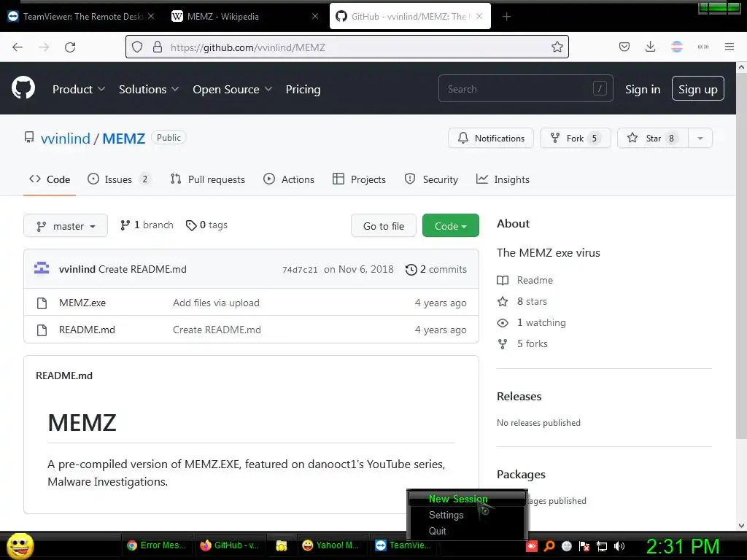The width and height of the screenshot is (747, 560).
Task: Open the folder icon in the taskbar
Action: pyautogui.click(x=281, y=545)
